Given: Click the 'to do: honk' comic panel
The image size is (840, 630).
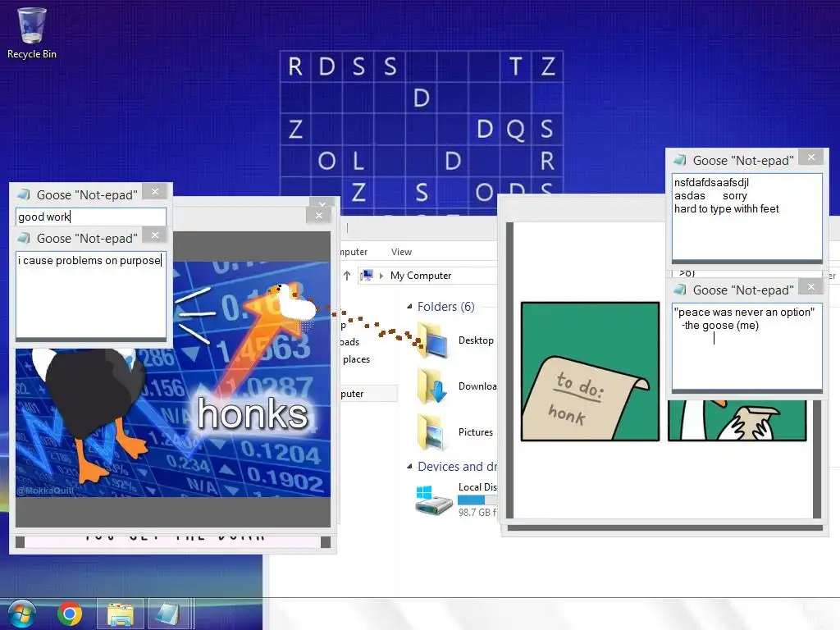Looking at the screenshot, I should [x=590, y=372].
